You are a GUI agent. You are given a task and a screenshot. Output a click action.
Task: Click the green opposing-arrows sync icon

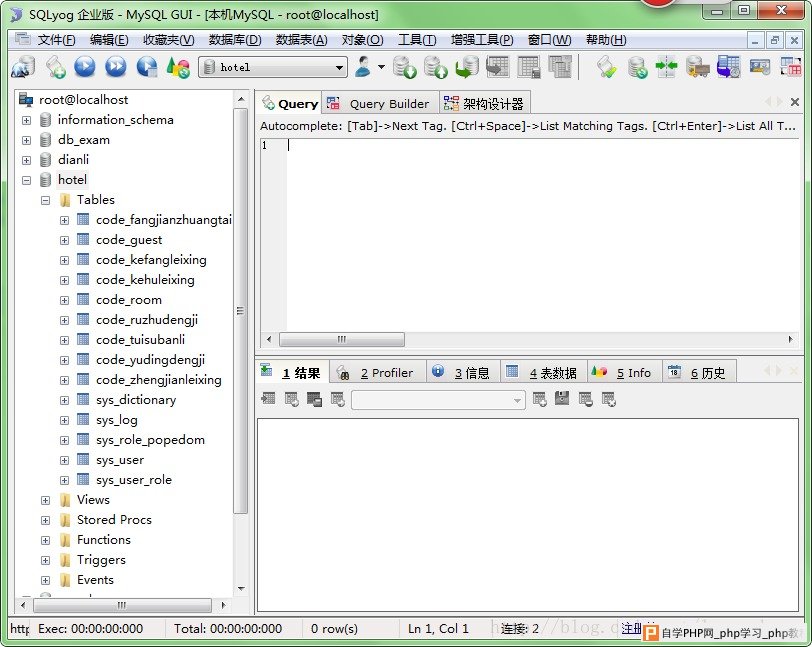click(666, 67)
